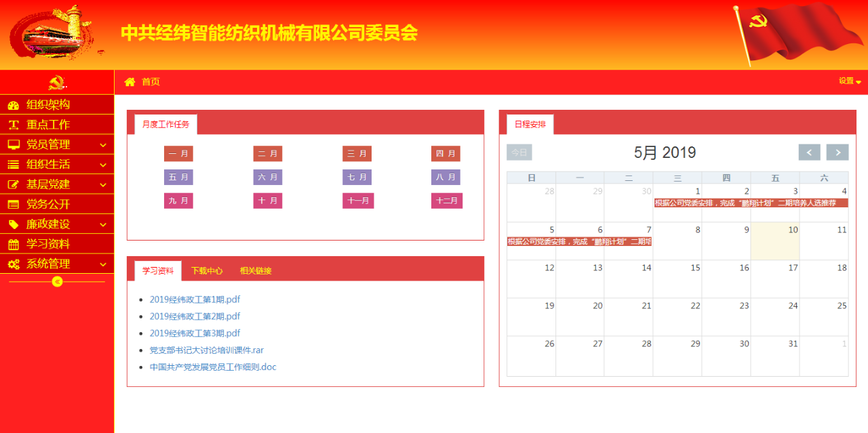868x433 pixels.
Task: Click the edit icon beside 基层党建
Action: (13, 184)
